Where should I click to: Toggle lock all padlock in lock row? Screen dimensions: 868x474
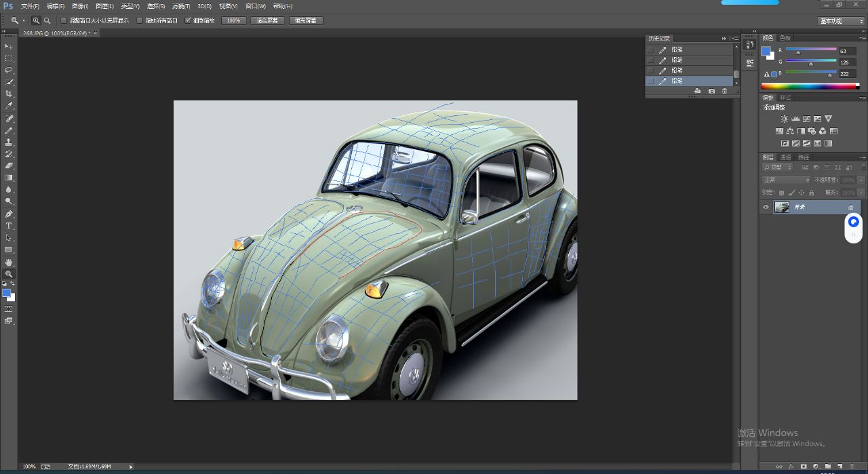click(x=811, y=193)
